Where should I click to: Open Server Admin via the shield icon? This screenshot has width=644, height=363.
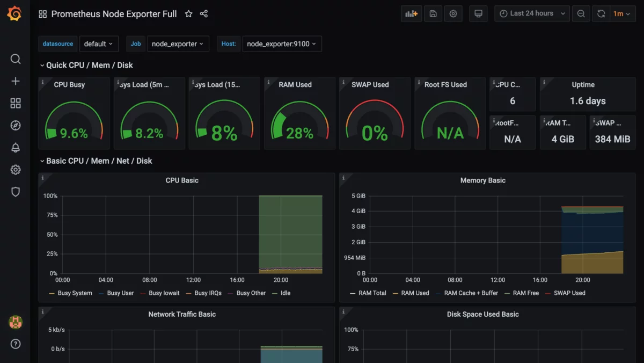click(x=15, y=191)
